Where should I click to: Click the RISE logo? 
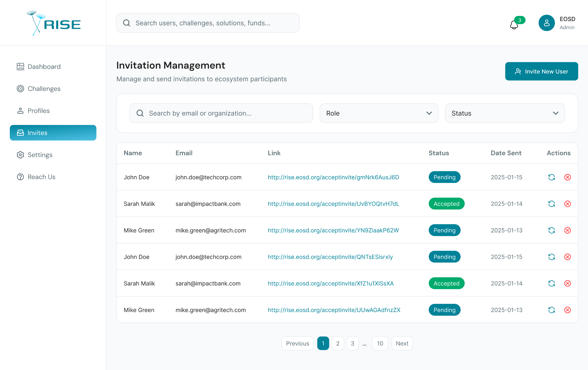[x=53, y=23]
